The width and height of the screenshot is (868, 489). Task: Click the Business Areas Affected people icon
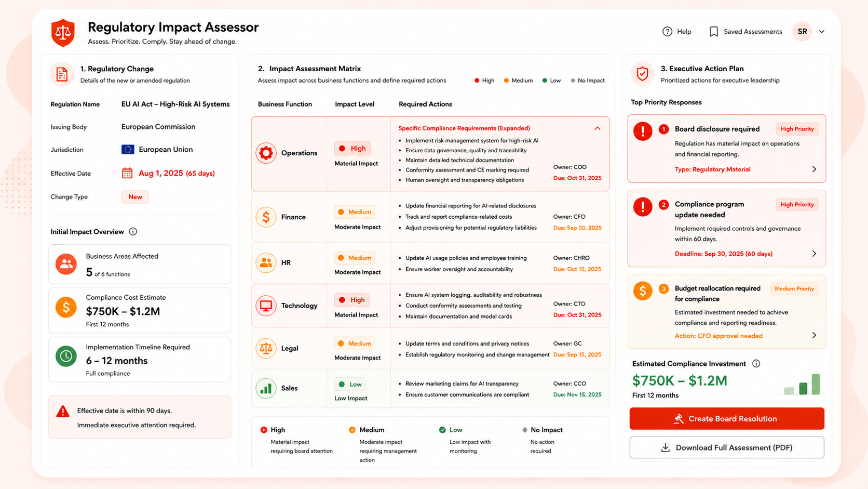click(66, 264)
